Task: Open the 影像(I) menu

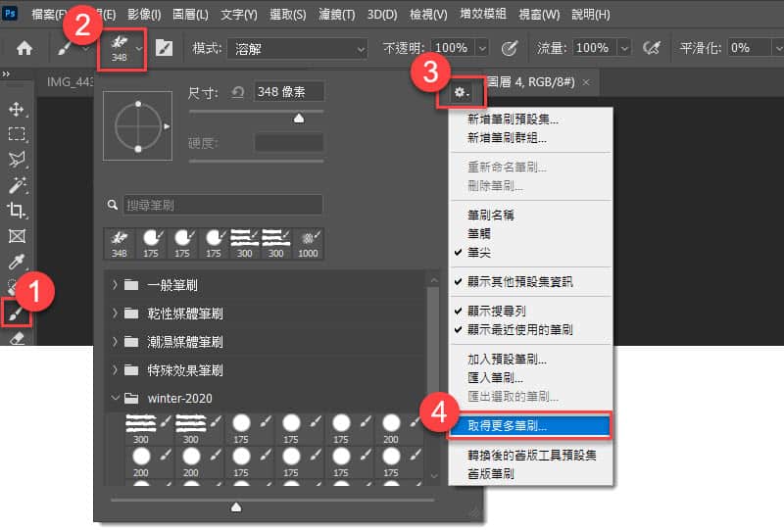Action: tap(144, 14)
